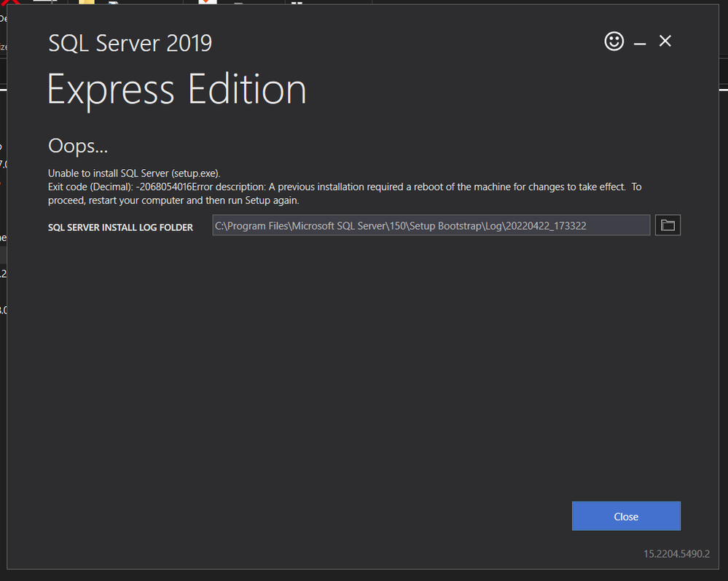Click the version number 15.2204.5490.2
The width and height of the screenshot is (728, 581).
click(676, 554)
